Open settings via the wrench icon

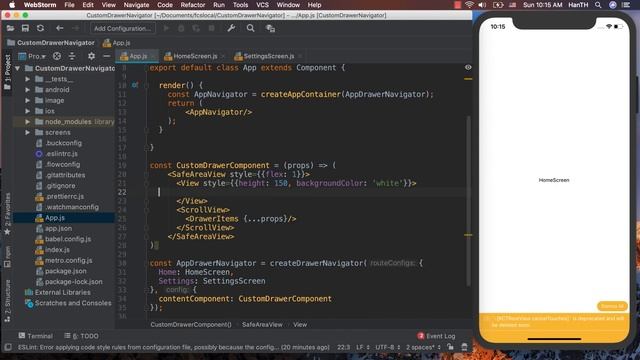point(231,28)
